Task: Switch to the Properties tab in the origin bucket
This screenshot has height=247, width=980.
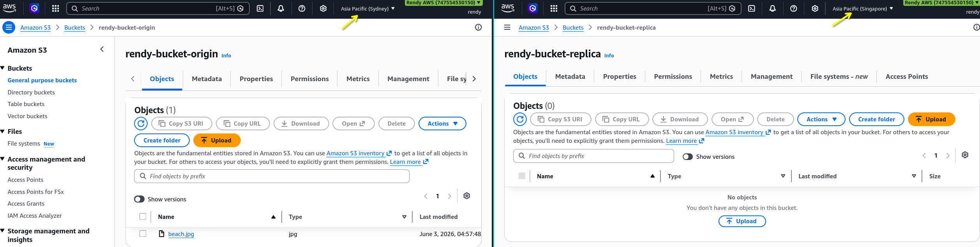Action: 256,79
